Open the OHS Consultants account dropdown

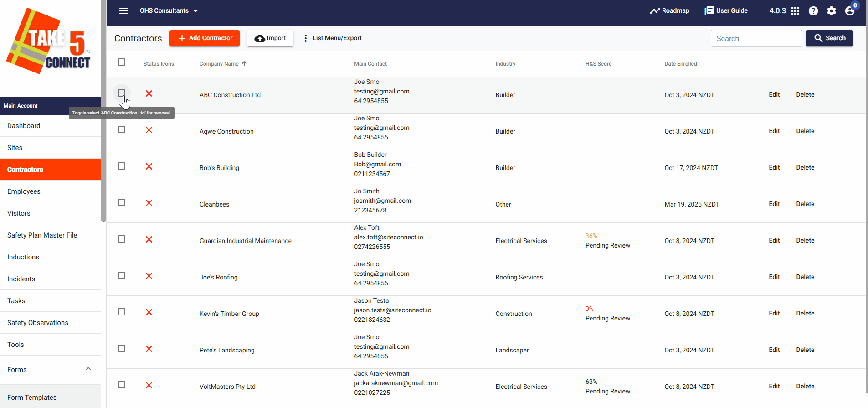pyautogui.click(x=169, y=11)
